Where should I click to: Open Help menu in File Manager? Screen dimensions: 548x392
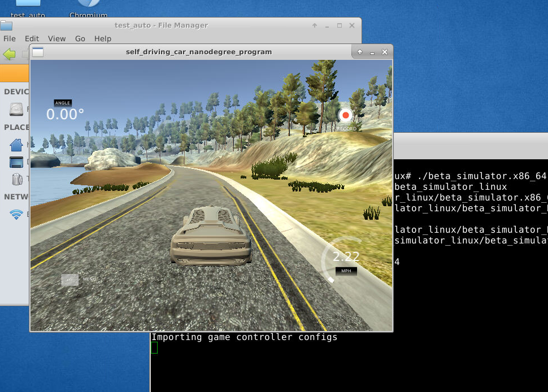(103, 38)
